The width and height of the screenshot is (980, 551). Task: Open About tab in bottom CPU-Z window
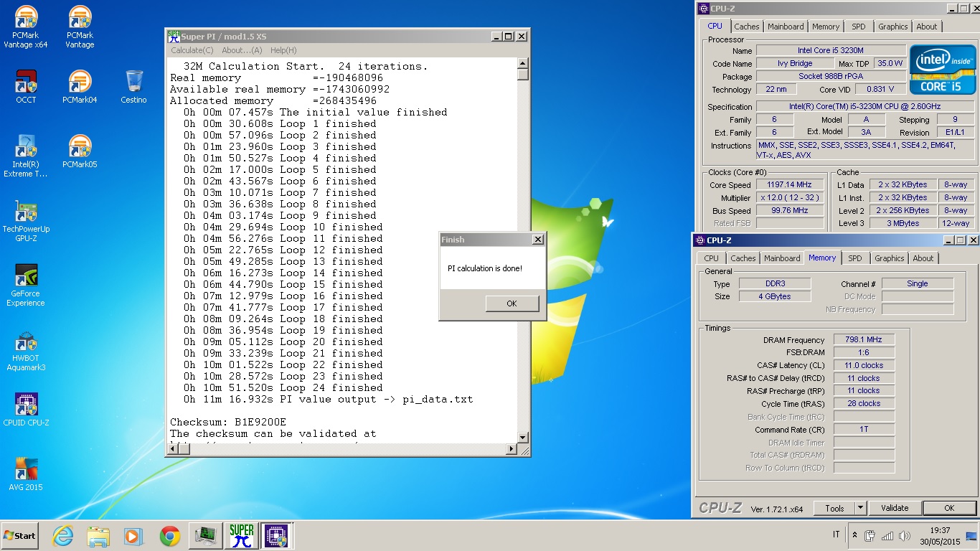tap(923, 258)
